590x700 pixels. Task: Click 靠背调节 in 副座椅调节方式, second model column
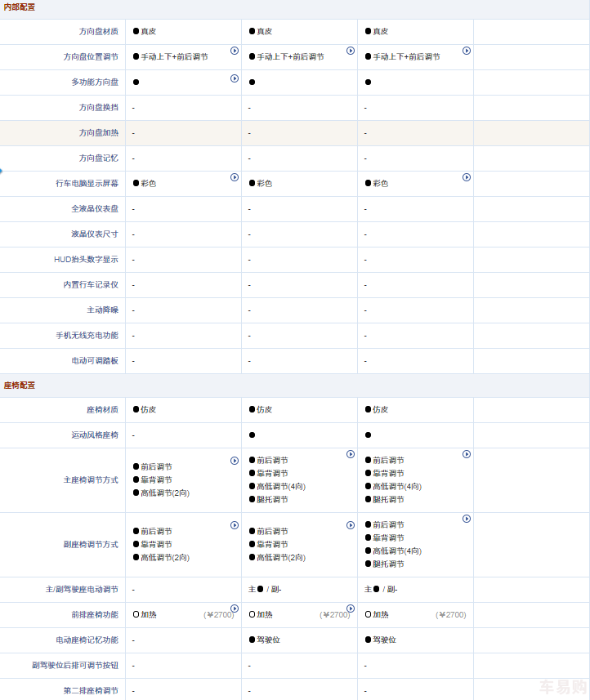pos(272,545)
